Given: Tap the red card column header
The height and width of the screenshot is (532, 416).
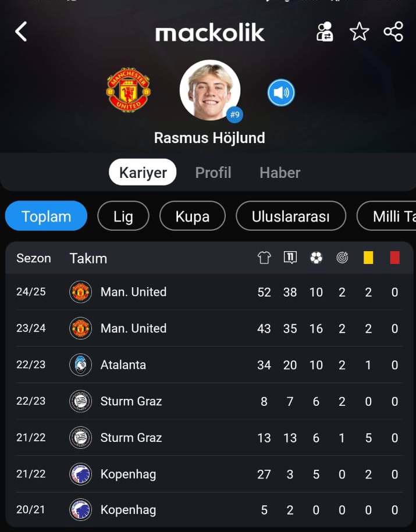Looking at the screenshot, I should click(394, 258).
